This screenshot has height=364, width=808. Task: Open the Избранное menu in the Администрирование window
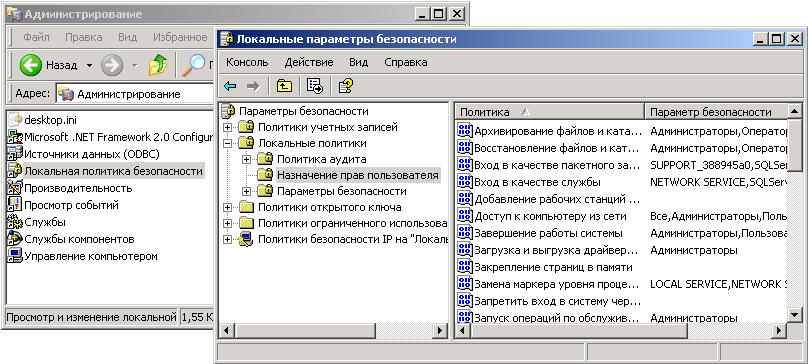click(x=180, y=37)
